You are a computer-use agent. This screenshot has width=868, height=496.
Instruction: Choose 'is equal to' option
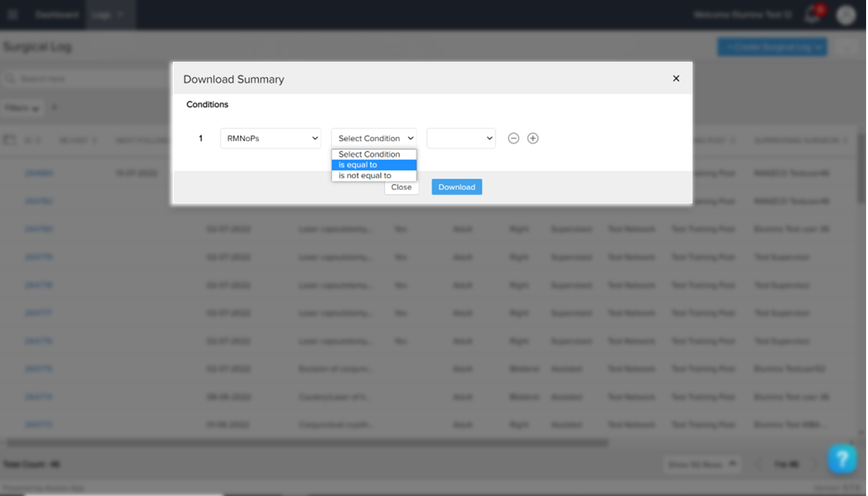[x=374, y=165]
